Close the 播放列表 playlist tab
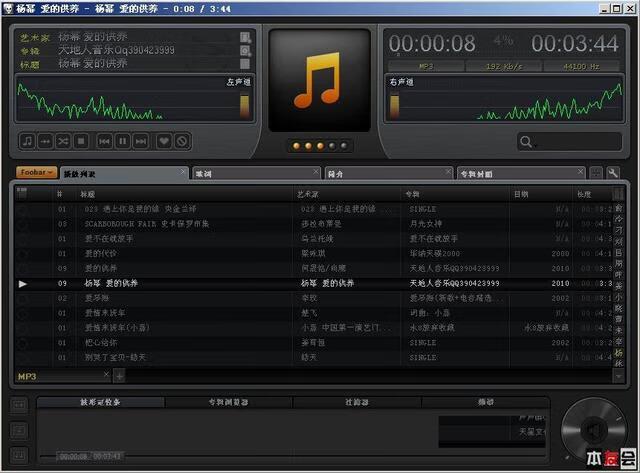 pos(183,173)
